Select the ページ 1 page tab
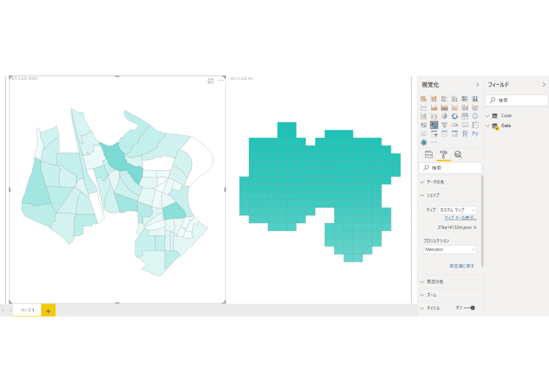 [27, 310]
